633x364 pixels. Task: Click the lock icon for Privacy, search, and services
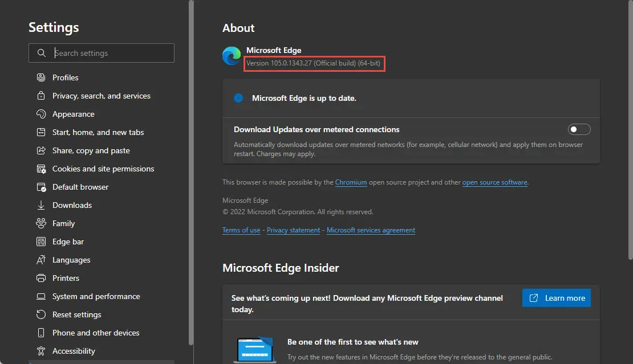coord(41,96)
